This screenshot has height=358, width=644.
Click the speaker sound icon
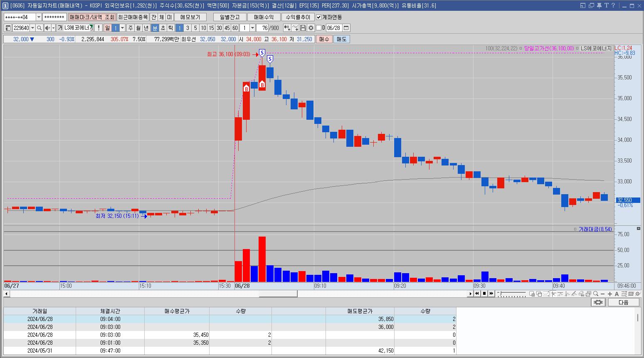point(47,28)
